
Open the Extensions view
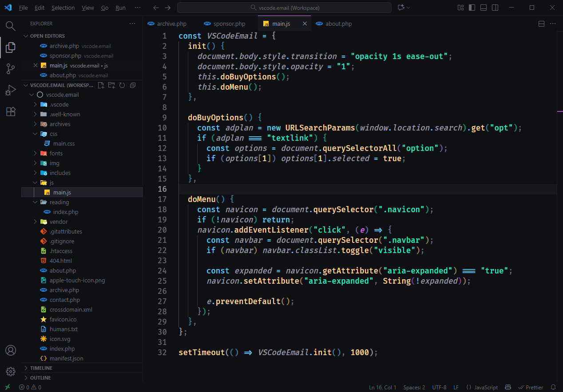(x=10, y=111)
